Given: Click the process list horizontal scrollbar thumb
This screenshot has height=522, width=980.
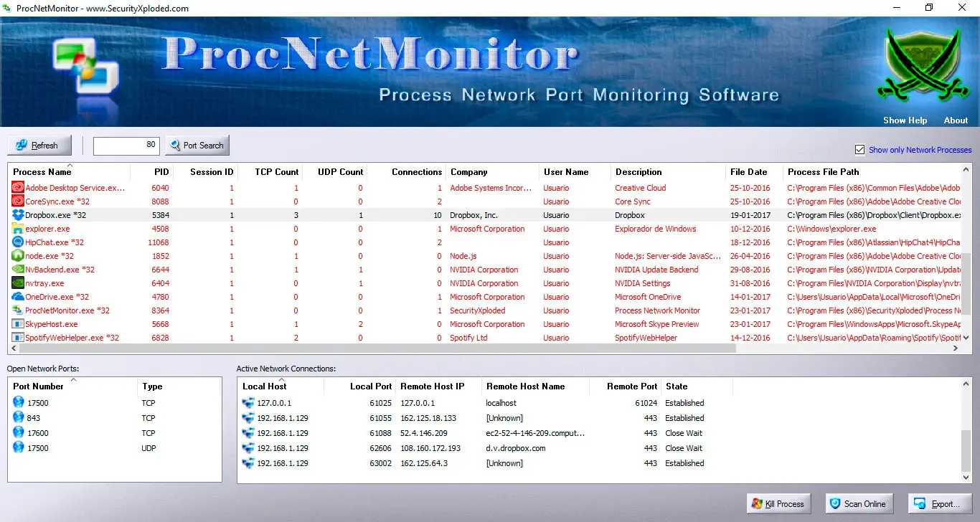Looking at the screenshot, I should [378, 348].
